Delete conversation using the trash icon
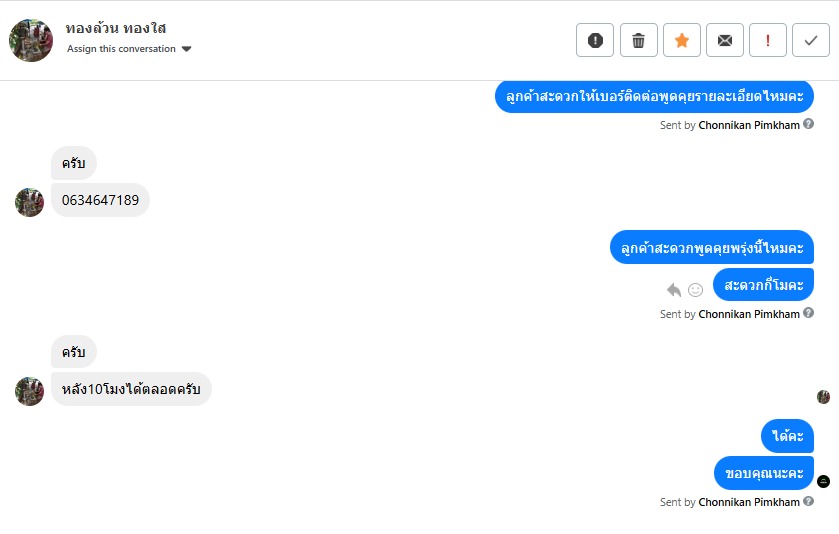The height and width of the screenshot is (534, 839). [x=638, y=40]
